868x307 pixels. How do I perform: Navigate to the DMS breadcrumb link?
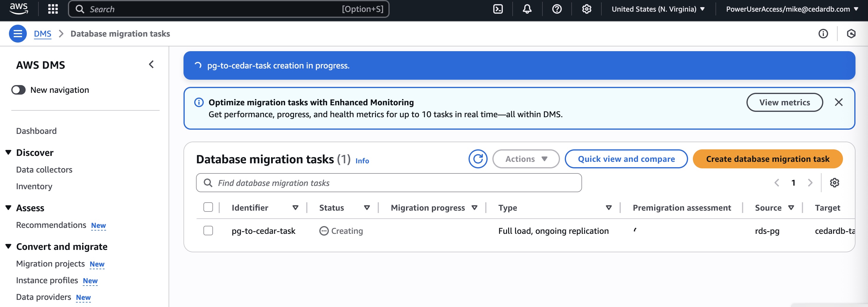(43, 33)
